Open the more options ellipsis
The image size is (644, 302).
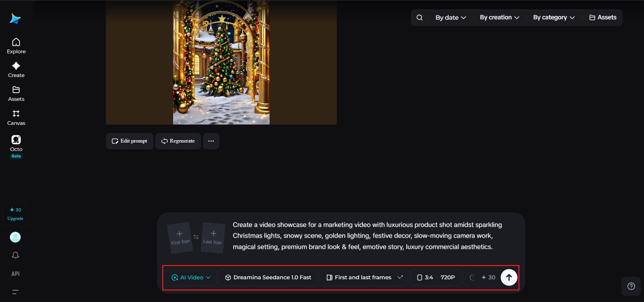211,141
